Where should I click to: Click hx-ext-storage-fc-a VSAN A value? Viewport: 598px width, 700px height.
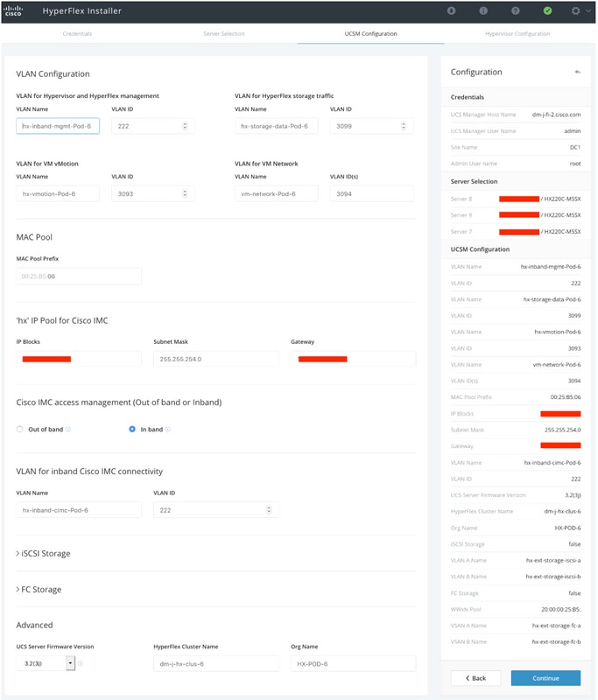click(x=556, y=626)
